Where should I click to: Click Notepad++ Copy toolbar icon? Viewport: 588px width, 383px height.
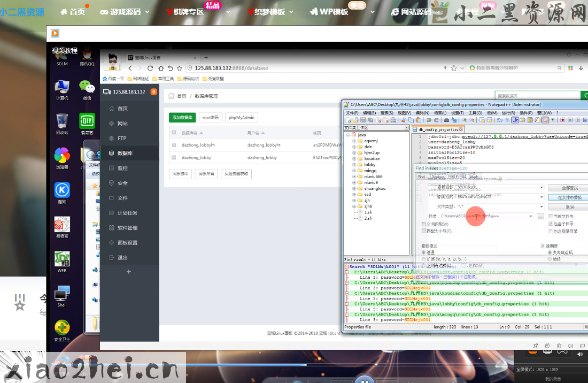tap(411, 120)
